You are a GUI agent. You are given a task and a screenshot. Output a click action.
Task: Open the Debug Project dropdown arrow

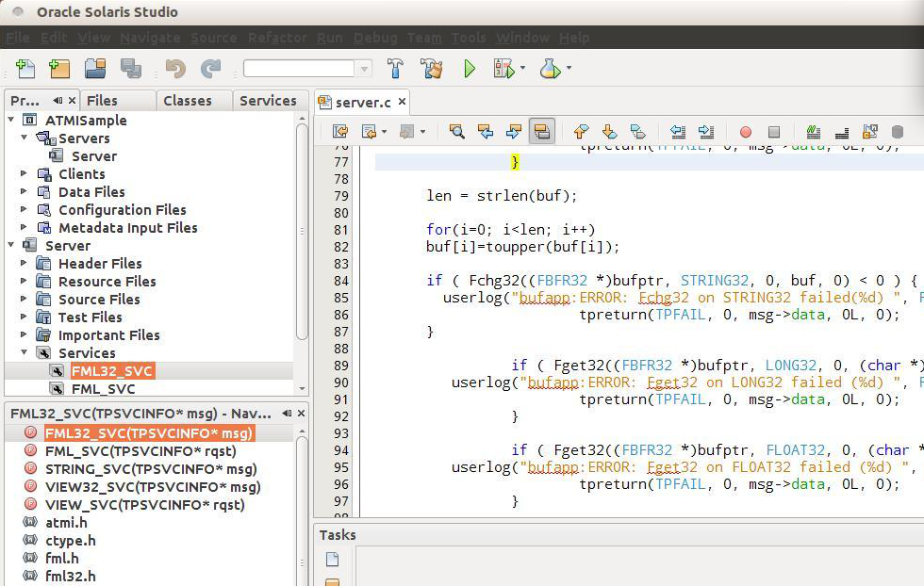point(522,69)
